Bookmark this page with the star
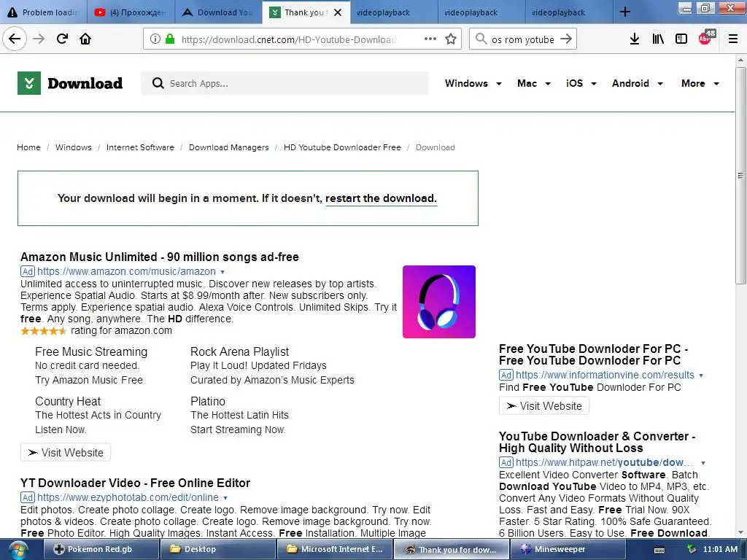Screen dimensions: 747x560 click(x=451, y=39)
